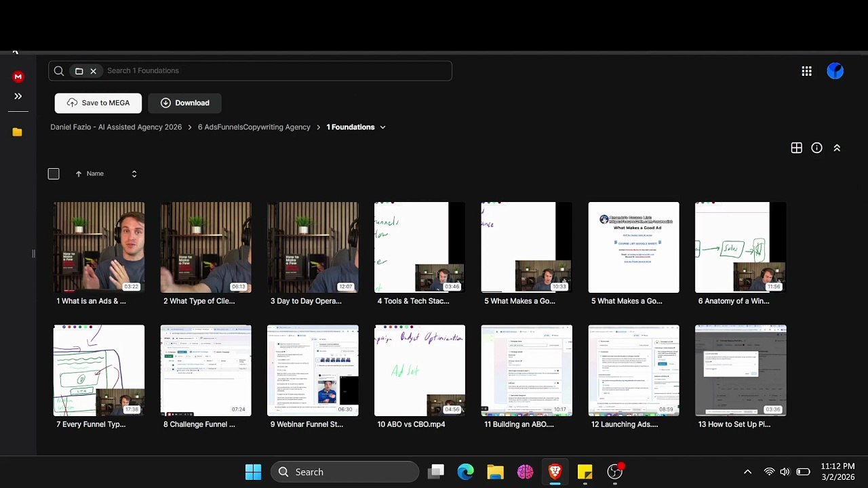Toggle the Name sort order arrows
The width and height of the screenshot is (868, 488).
pyautogui.click(x=134, y=174)
